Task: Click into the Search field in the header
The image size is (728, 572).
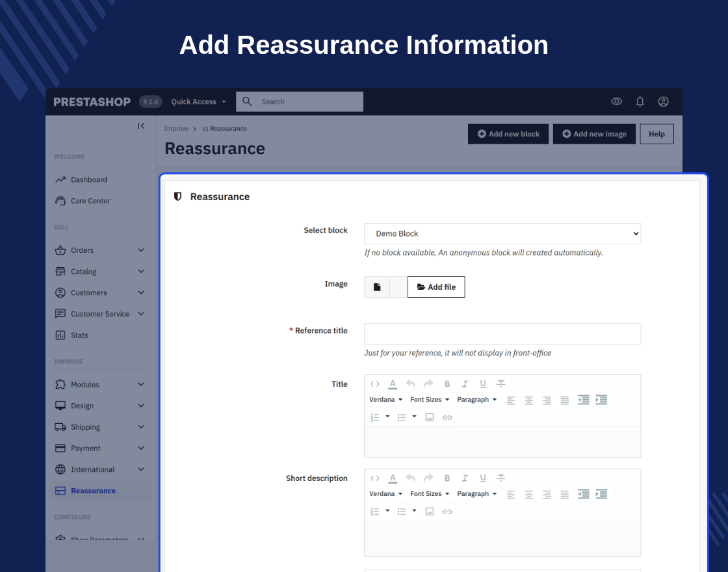Action: [300, 101]
